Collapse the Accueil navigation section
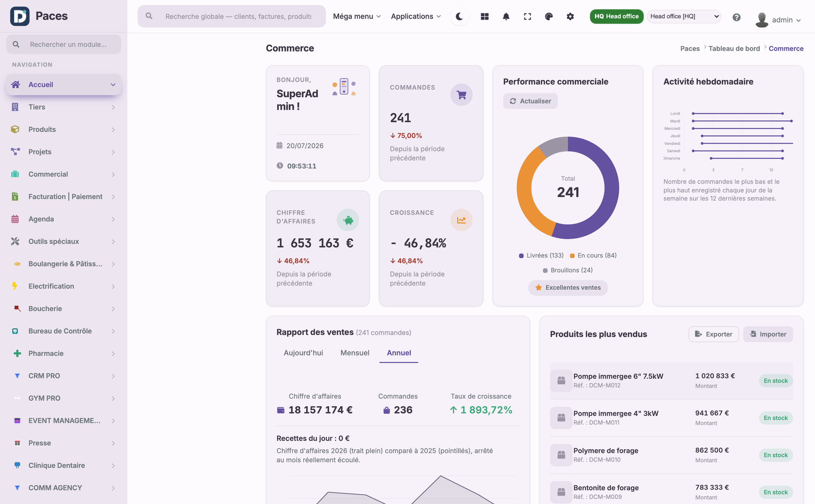Screen dimensions: 815x504 pos(113,85)
